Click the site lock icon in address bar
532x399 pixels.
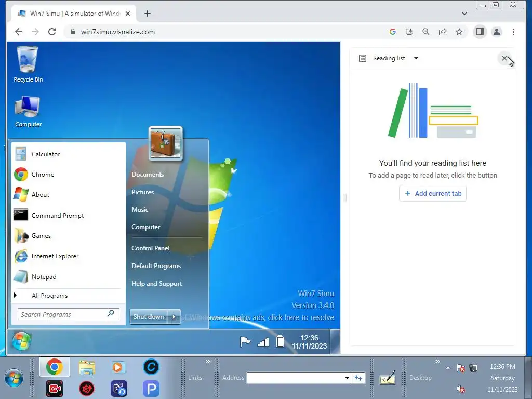pos(73,32)
